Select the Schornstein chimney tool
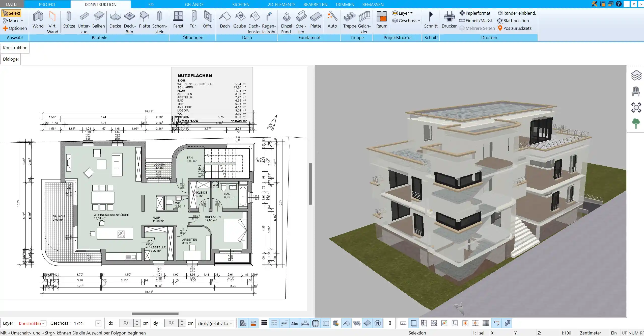The image size is (644, 336). pos(159,22)
